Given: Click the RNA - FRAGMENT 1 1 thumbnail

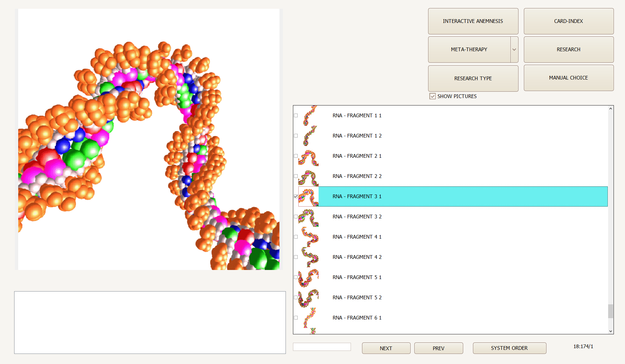Looking at the screenshot, I should (x=308, y=116).
